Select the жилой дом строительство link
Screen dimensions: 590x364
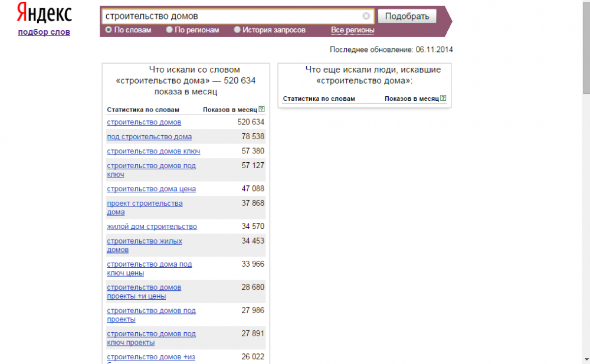152,227
